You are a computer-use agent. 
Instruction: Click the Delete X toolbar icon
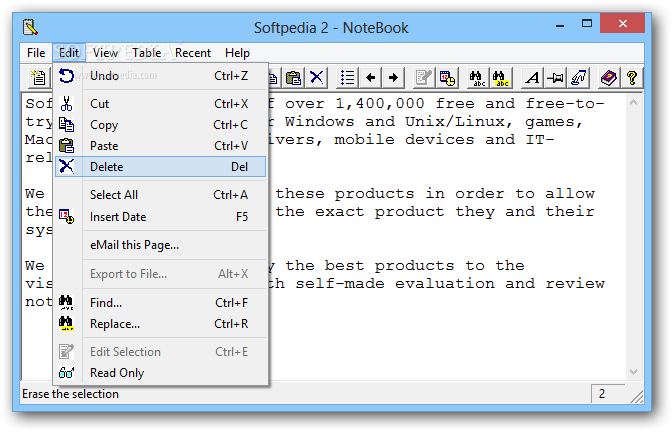(316, 78)
